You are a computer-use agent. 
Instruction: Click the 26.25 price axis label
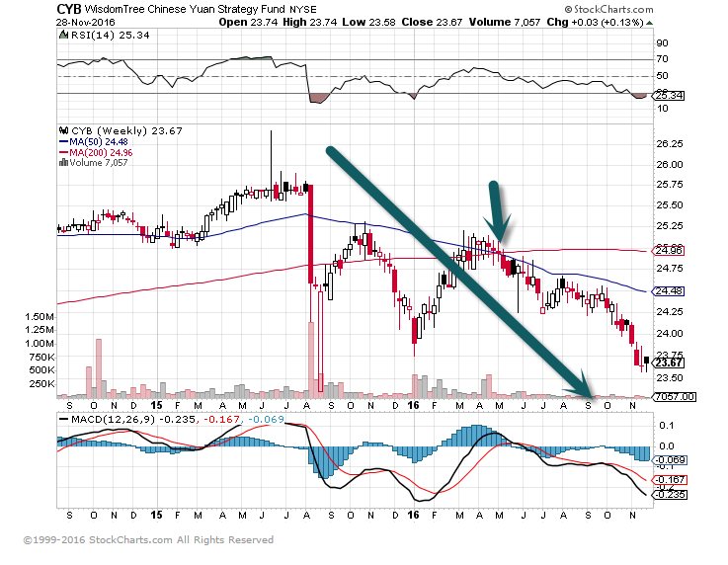pos(670,144)
